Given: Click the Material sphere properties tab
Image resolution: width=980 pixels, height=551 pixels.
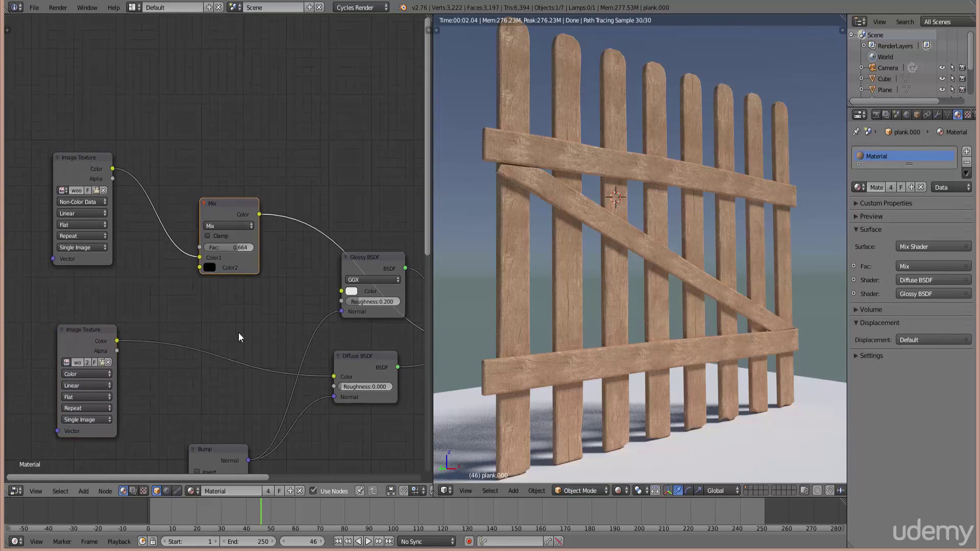Looking at the screenshot, I should pyautogui.click(x=957, y=114).
